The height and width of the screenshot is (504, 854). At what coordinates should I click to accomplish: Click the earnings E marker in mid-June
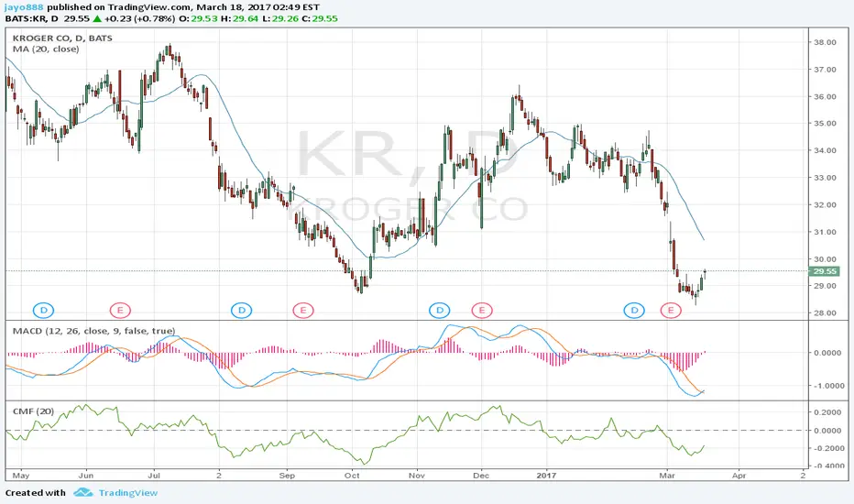(x=120, y=311)
